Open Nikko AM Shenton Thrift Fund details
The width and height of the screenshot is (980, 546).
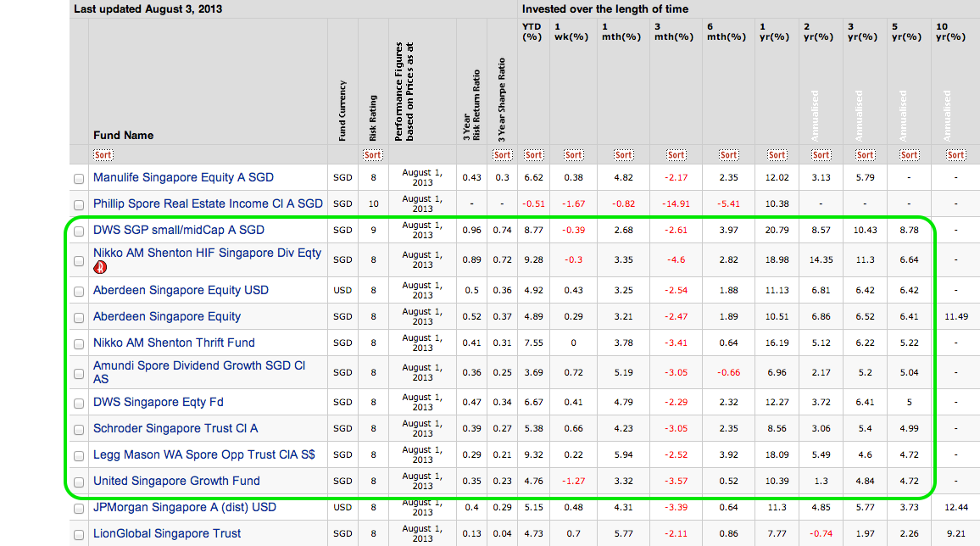(174, 343)
